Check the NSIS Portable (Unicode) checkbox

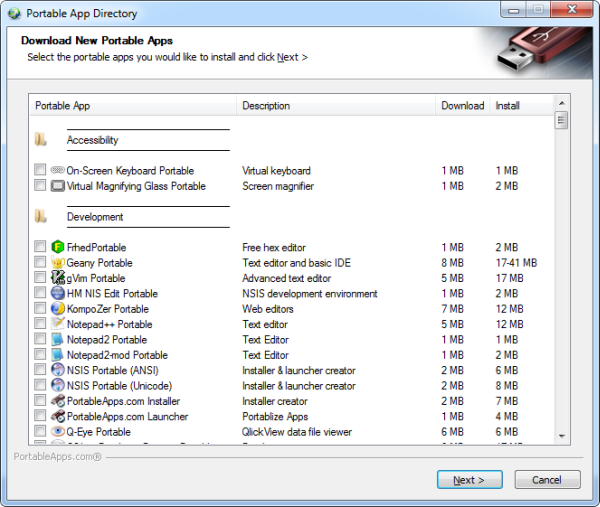40,385
